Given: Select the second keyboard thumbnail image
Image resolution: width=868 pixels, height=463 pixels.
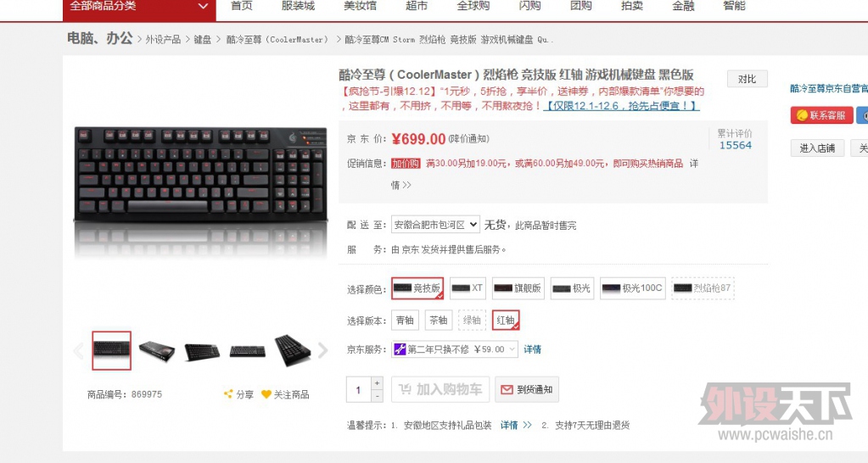Looking at the screenshot, I should point(157,350).
